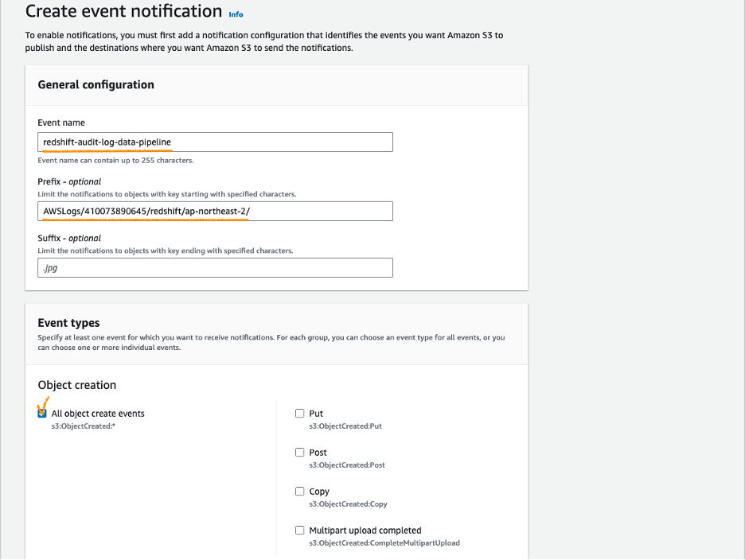The height and width of the screenshot is (560, 745).
Task: Click the s3:ObjectCreated:Put description text
Action: [x=345, y=426]
